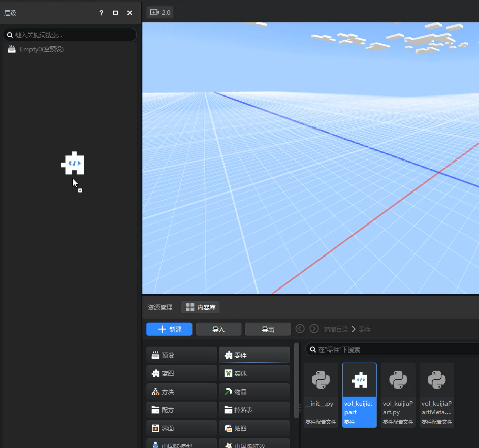Open the camera speed 2.0 control
The height and width of the screenshot is (448, 479).
(x=160, y=12)
